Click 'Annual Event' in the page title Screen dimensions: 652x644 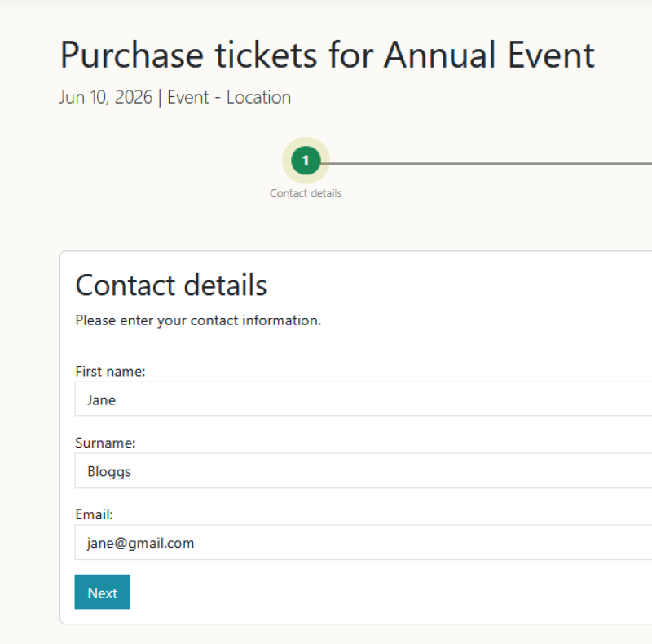pyautogui.click(x=489, y=55)
